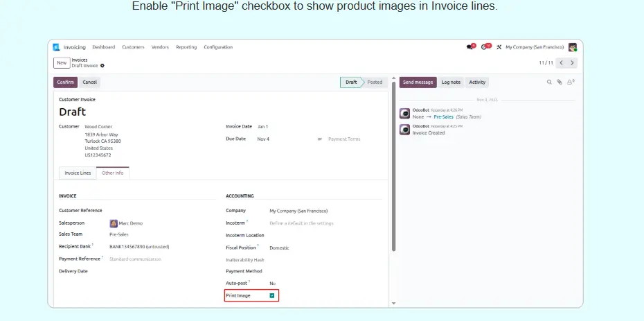Select the Posted status stage
The image size is (644, 321).
pyautogui.click(x=375, y=82)
